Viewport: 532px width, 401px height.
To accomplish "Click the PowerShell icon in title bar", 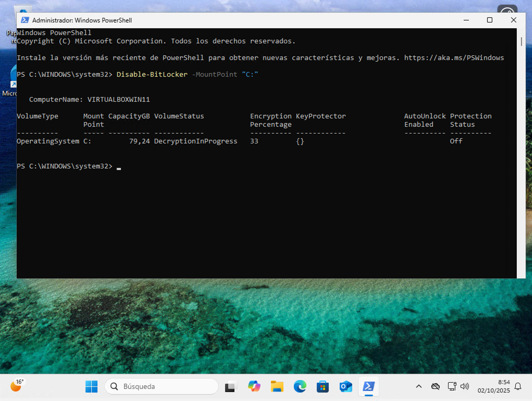I will click(25, 20).
